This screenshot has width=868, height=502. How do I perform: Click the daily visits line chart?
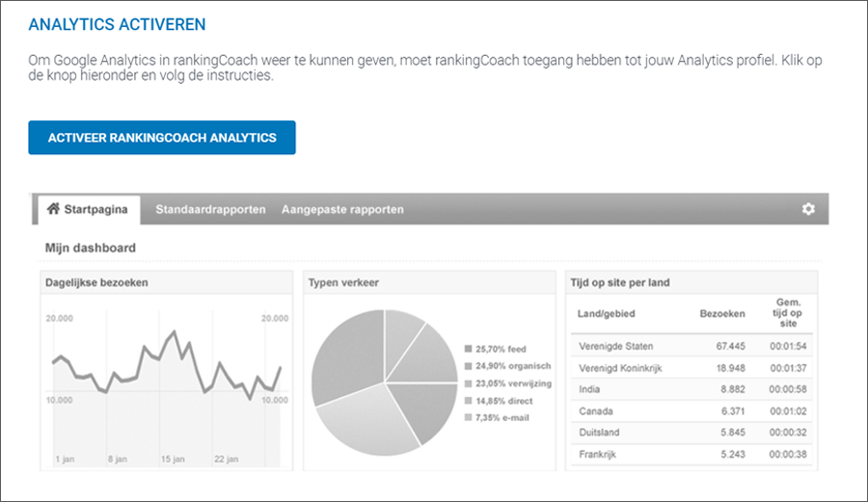coord(166,387)
